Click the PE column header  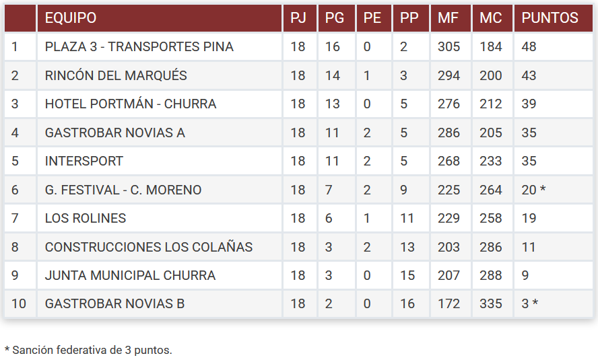point(372,18)
